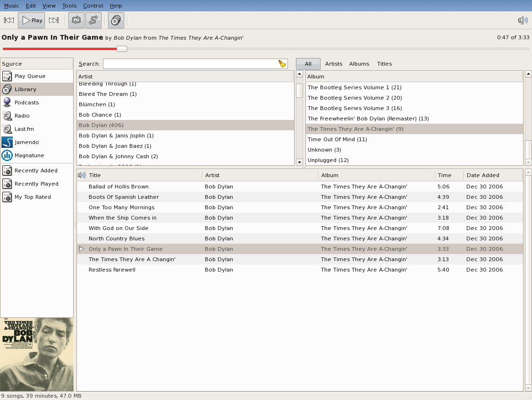Skip to the next track
Screen dimensions: 532x400
(x=54, y=20)
